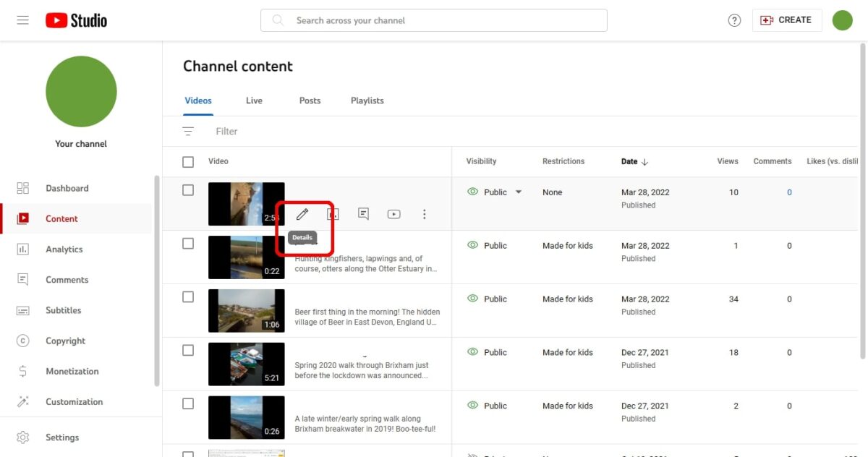868x457 pixels.
Task: Open the first video's comment count link
Action: point(789,192)
